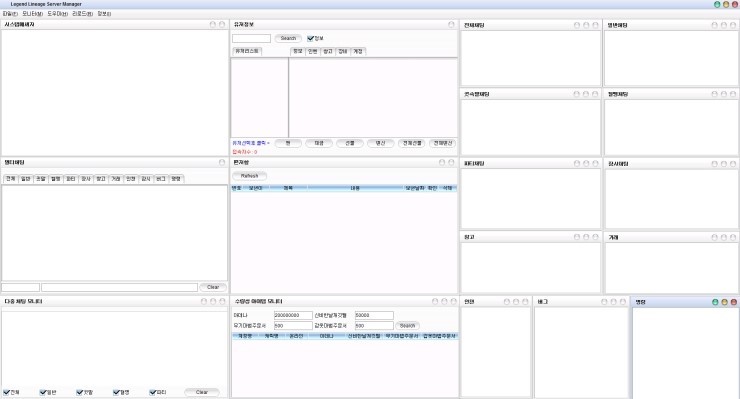Click 아데나 column header in item table
This screenshot has width=740, height=399.
click(327, 336)
